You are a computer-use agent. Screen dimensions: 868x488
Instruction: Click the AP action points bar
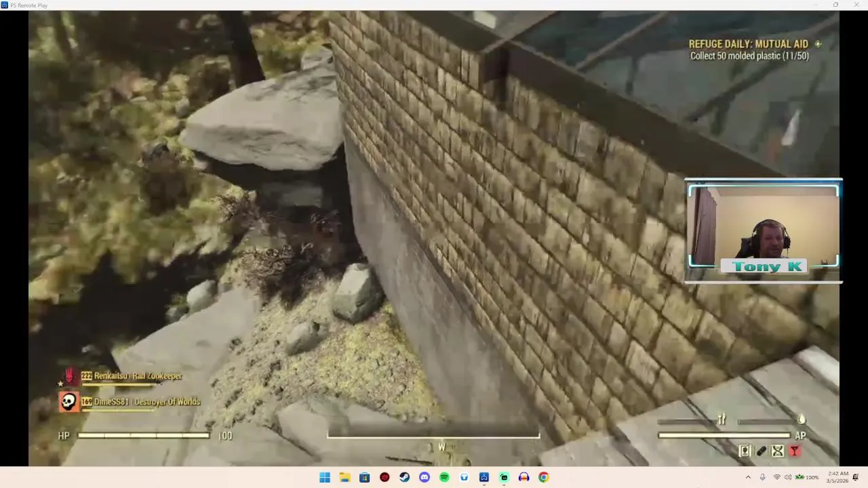point(724,436)
